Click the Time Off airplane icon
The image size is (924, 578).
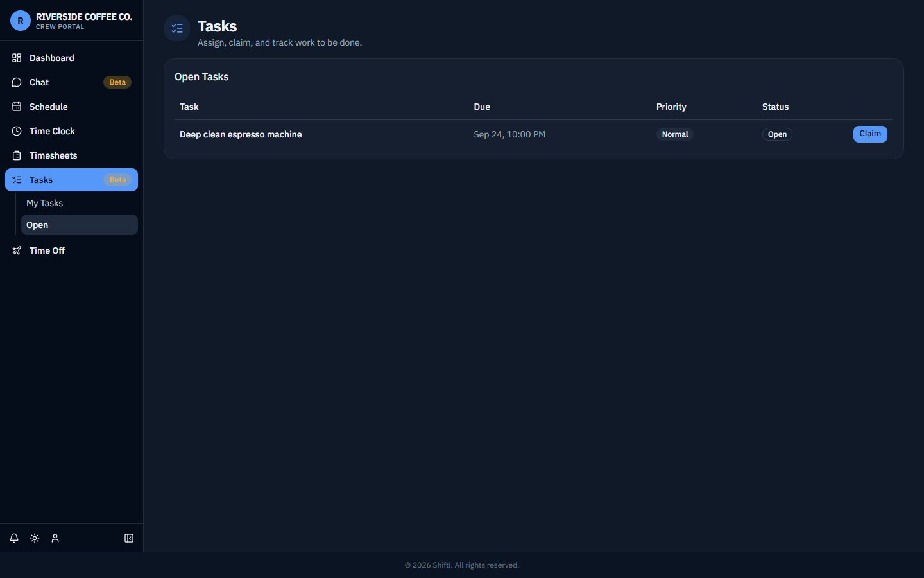tap(17, 250)
